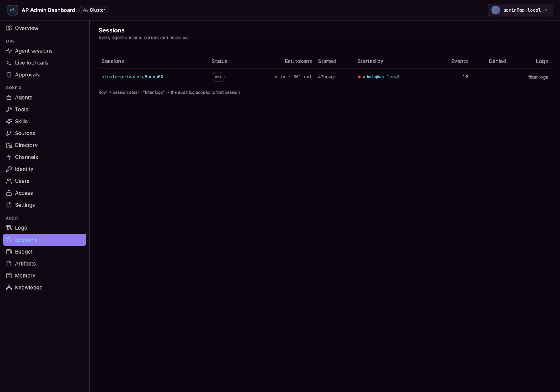The width and height of the screenshot is (560, 392).
Task: Navigate to Knowledge in sidebar
Action: 44,288
